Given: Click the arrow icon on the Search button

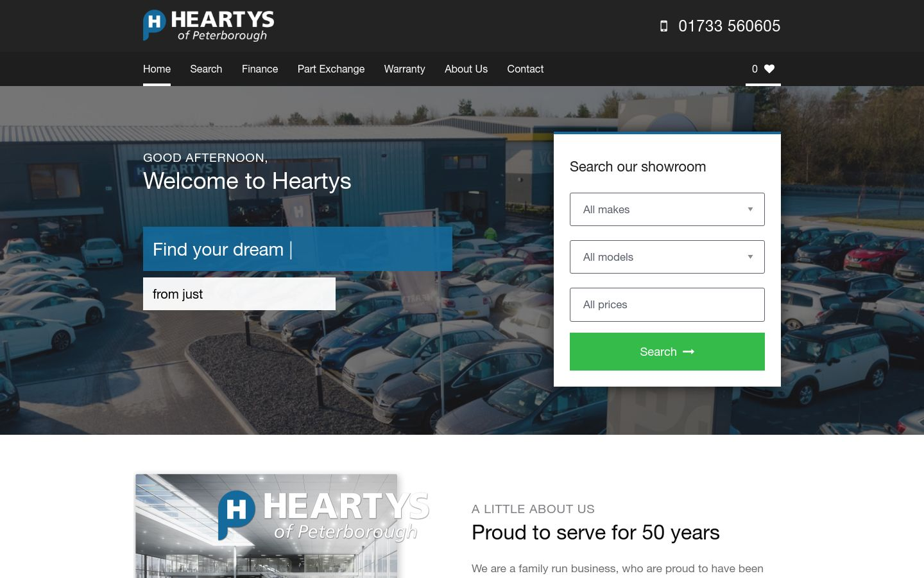Looking at the screenshot, I should tap(689, 352).
